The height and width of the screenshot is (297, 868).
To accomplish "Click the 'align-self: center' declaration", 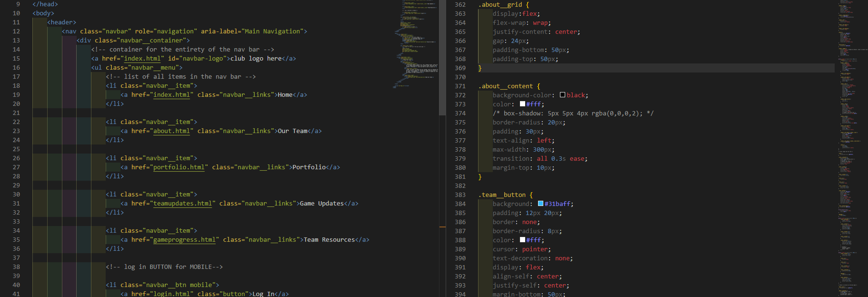I will coord(527,277).
